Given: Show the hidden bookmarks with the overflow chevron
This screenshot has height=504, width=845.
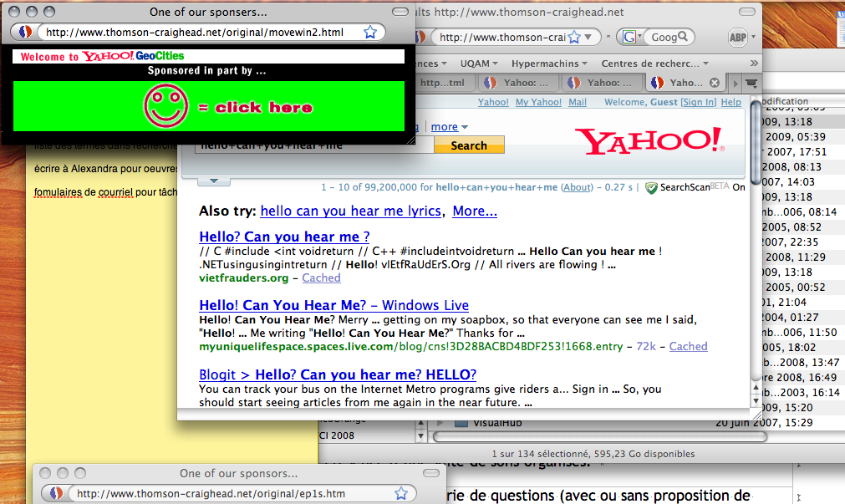Looking at the screenshot, I should click(754, 63).
